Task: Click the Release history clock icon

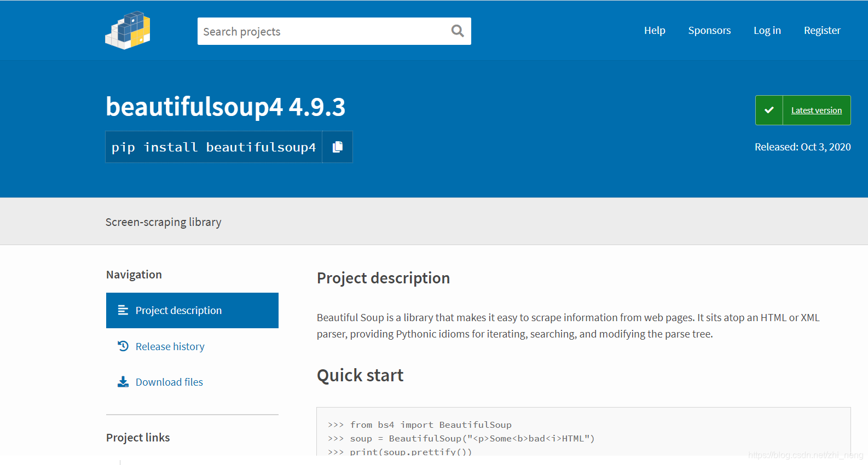Action: [x=123, y=346]
